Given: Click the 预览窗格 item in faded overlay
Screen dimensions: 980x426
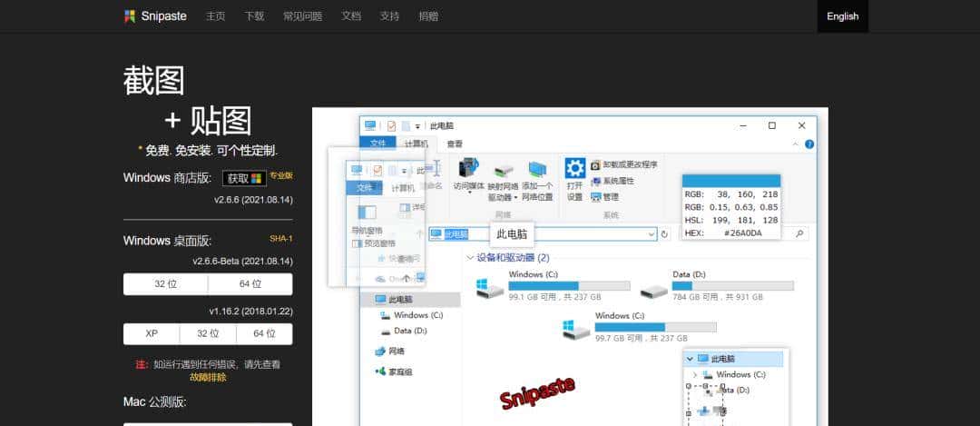Looking at the screenshot, I should [374, 243].
